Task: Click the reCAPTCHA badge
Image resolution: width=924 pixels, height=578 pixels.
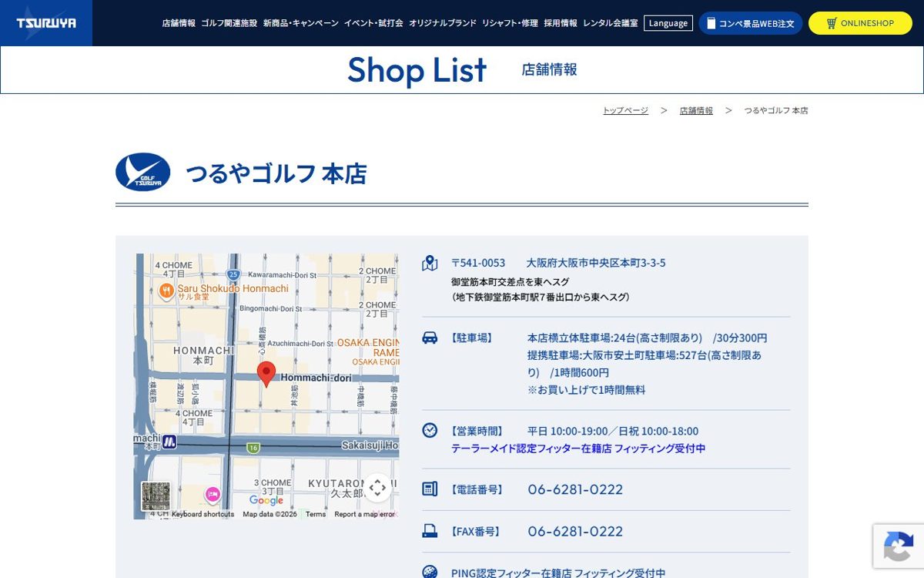Action: pos(899,546)
